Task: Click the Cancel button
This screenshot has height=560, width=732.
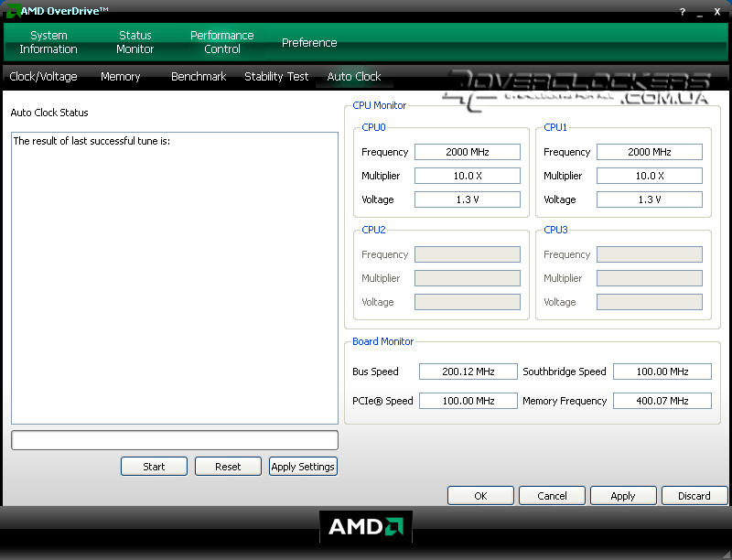Action: [x=552, y=496]
